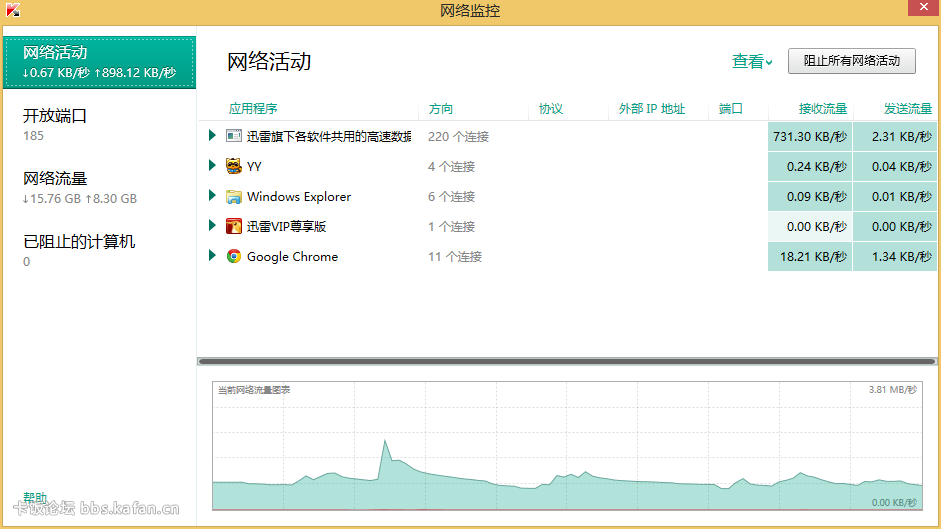Screen dimensions: 941x529
Task: Sort by 协议 column header
Action: (x=550, y=109)
